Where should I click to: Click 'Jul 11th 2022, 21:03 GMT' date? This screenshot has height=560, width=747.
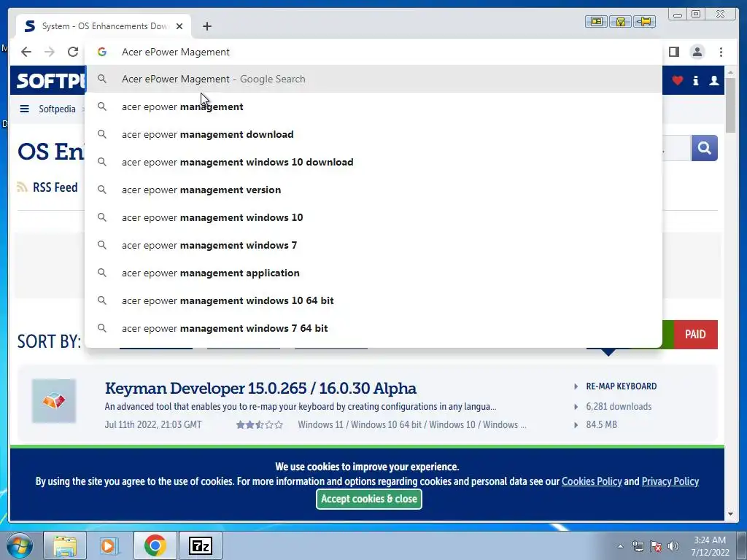point(153,424)
